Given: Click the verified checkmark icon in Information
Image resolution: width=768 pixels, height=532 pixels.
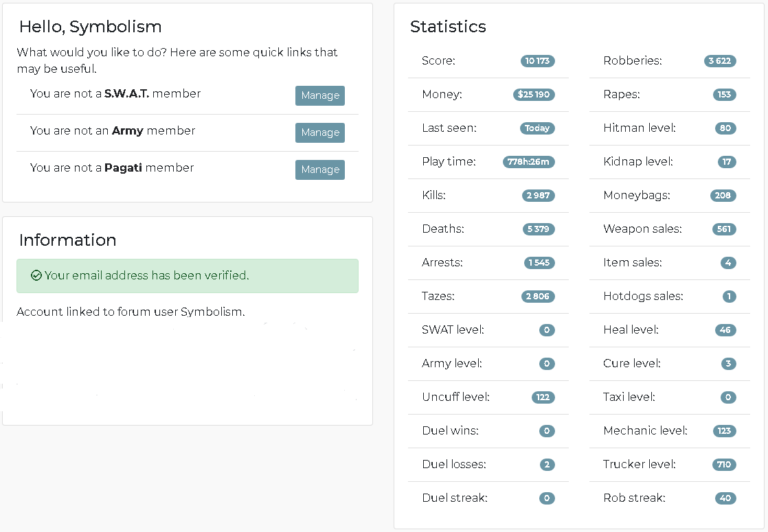Looking at the screenshot, I should point(36,275).
